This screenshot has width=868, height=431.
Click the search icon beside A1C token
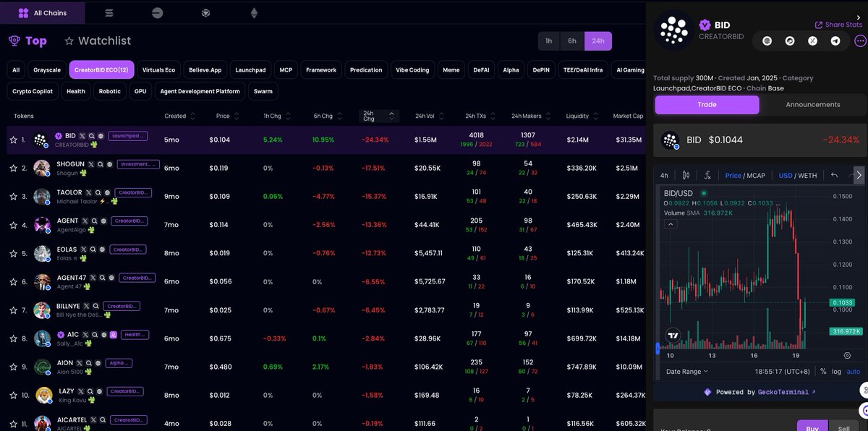coord(95,335)
